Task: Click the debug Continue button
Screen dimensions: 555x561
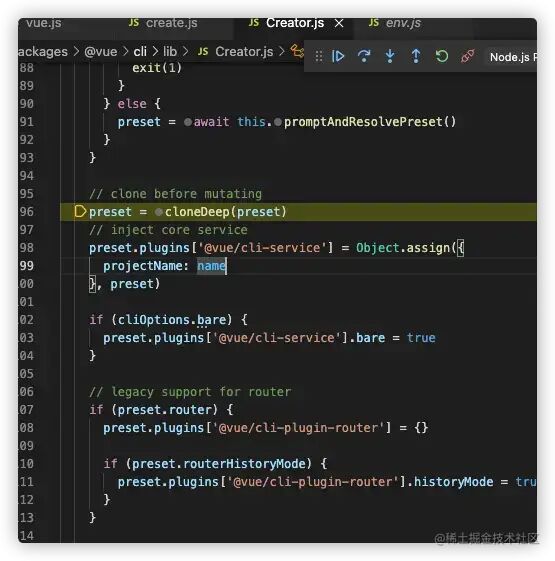Action: click(338, 56)
